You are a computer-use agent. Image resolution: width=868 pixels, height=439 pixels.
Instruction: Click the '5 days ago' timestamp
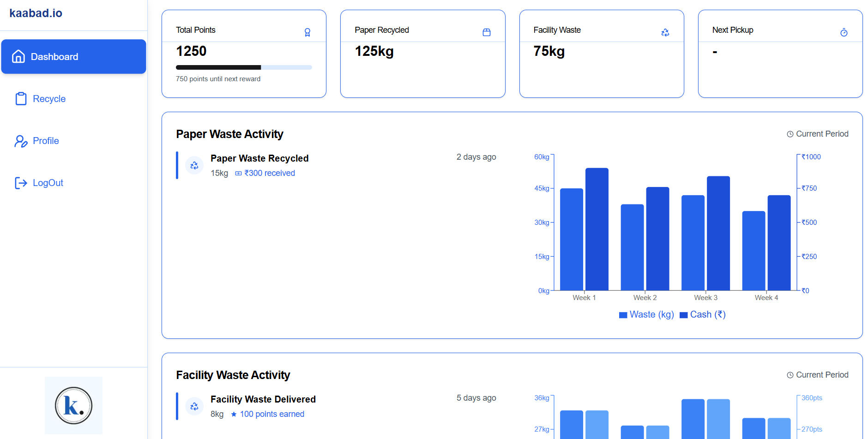click(476, 398)
